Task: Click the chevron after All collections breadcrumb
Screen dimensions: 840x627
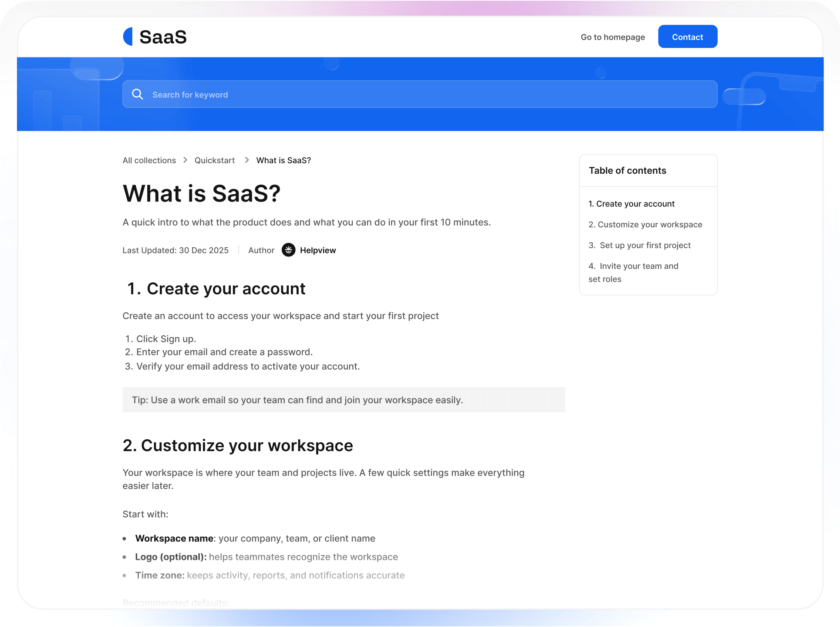Action: tap(185, 160)
